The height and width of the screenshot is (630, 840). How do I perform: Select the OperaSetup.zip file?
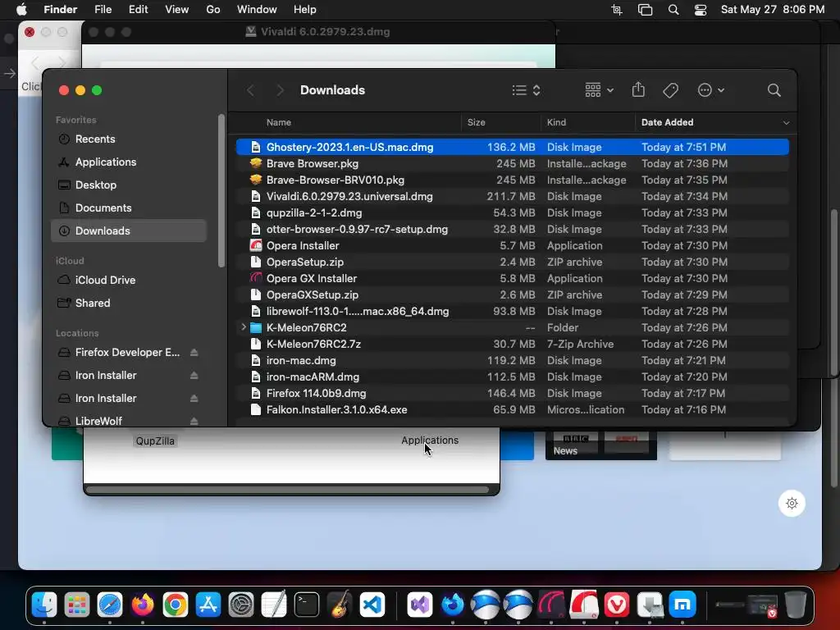click(x=512, y=262)
